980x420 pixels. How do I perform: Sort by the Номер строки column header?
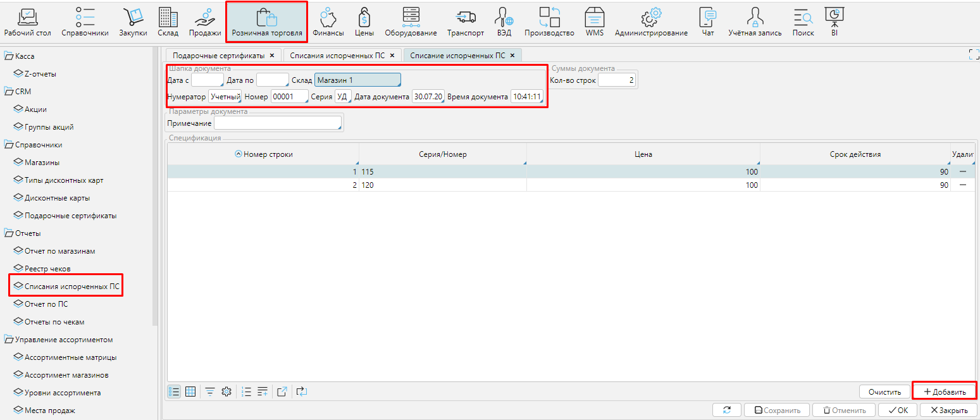pos(263,154)
